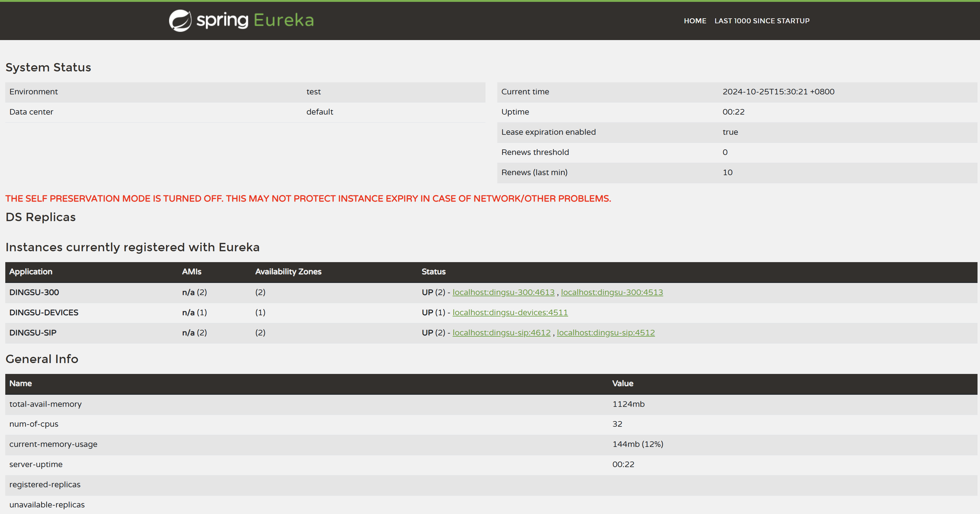Select the DINGSU-DEVICES application name

(44, 312)
